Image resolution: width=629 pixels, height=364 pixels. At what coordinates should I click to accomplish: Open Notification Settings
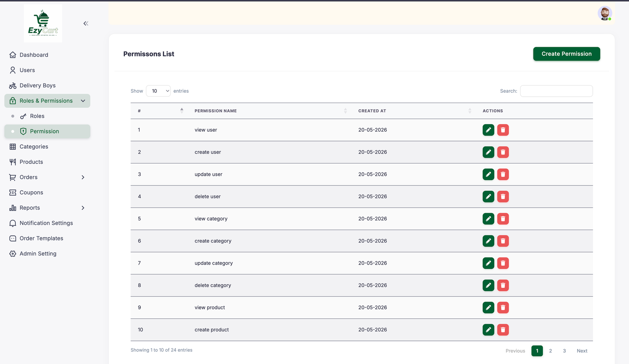pyautogui.click(x=47, y=223)
